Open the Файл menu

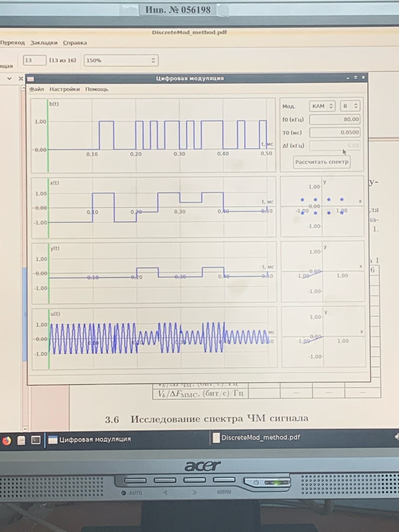point(37,89)
